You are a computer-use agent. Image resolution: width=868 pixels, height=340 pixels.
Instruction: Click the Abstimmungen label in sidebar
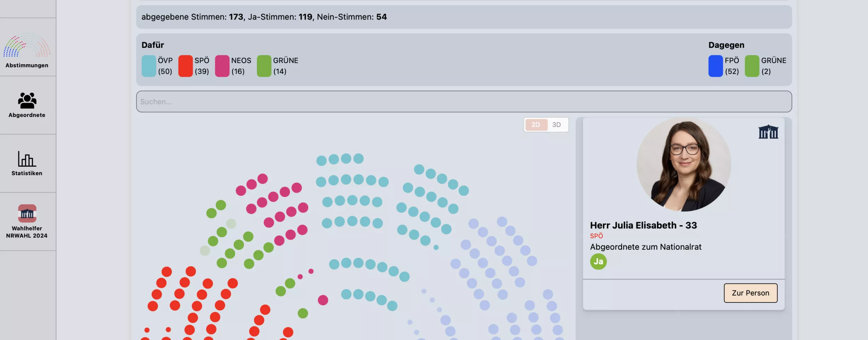(27, 65)
